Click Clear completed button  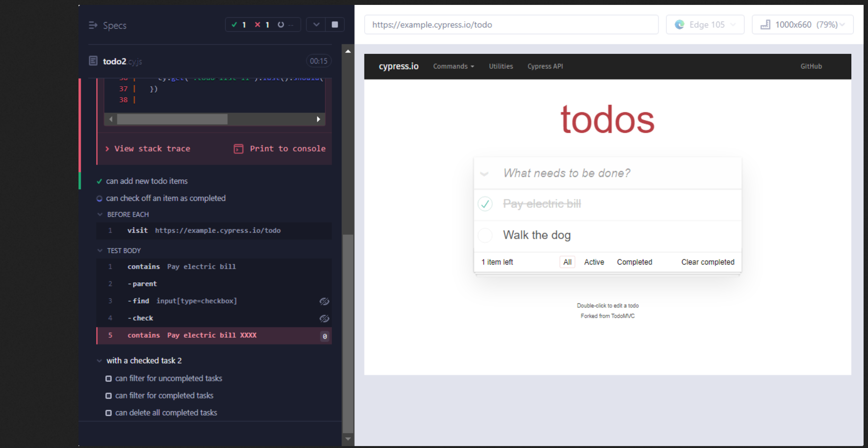pos(708,262)
